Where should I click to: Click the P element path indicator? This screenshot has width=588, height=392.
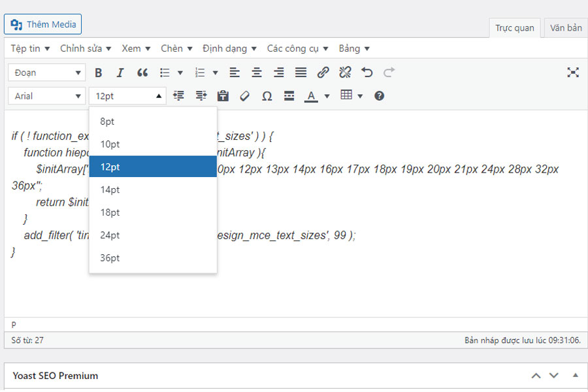pyautogui.click(x=14, y=325)
